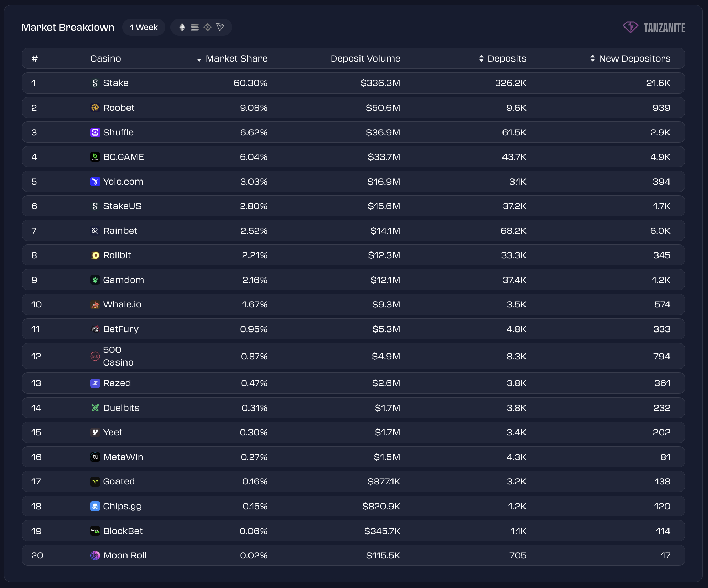Toggle the Solana chain filter icon
This screenshot has width=708, height=588.
[195, 27]
